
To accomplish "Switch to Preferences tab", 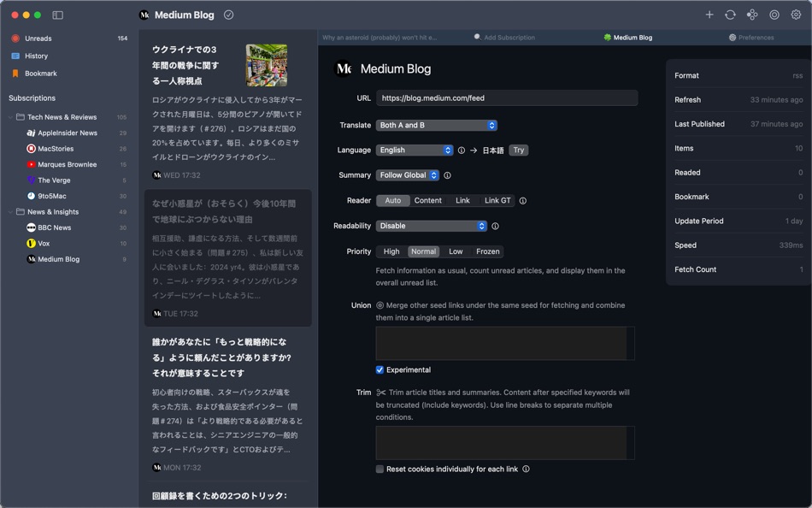I will pos(751,38).
